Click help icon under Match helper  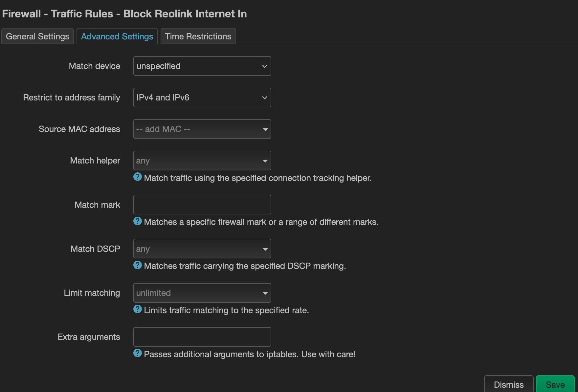pyautogui.click(x=138, y=177)
